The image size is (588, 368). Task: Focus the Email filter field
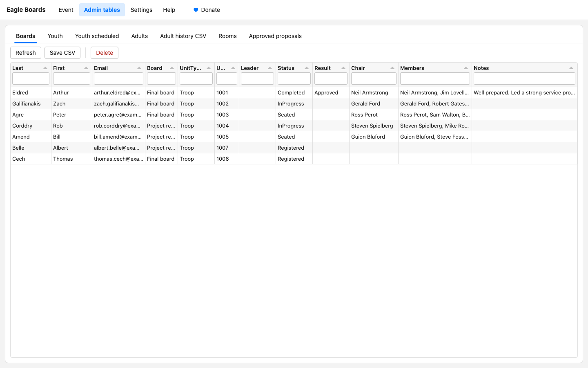tap(118, 79)
